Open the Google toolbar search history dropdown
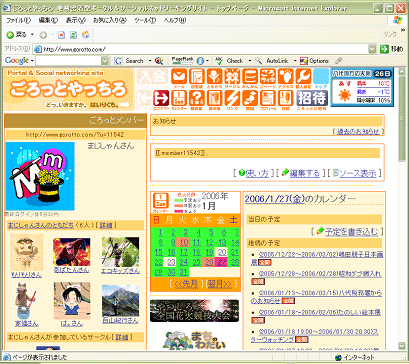The height and width of the screenshot is (364, 409). (105, 61)
